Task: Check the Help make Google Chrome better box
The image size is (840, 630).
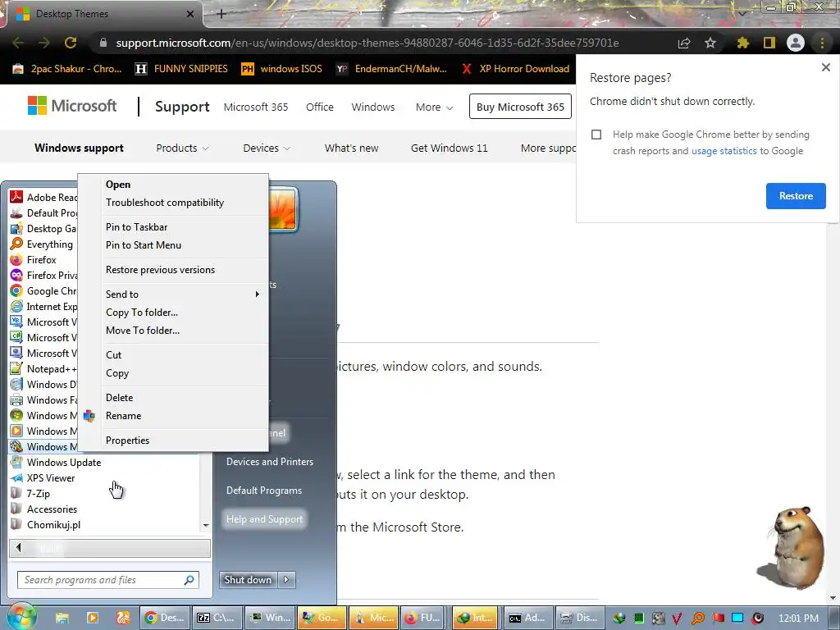Action: 596,135
